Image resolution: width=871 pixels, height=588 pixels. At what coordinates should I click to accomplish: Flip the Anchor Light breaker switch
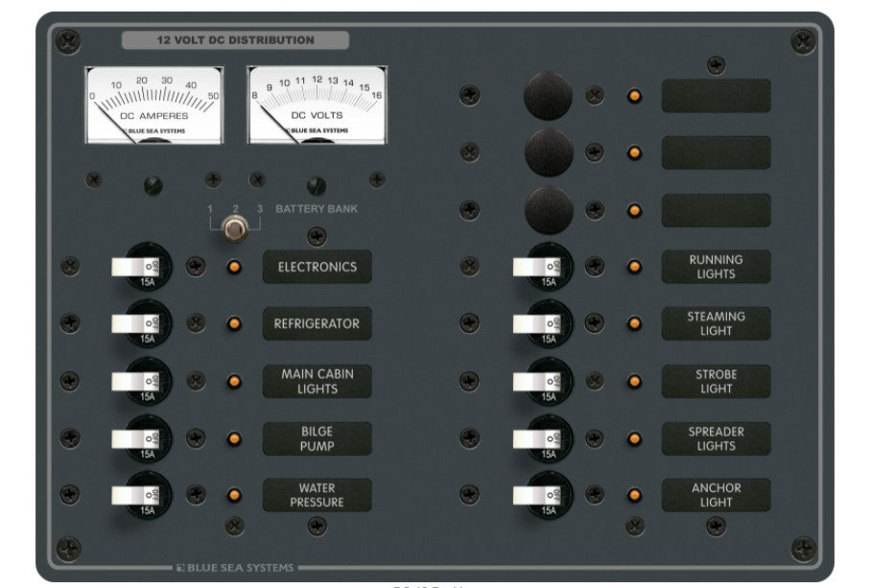point(536,495)
